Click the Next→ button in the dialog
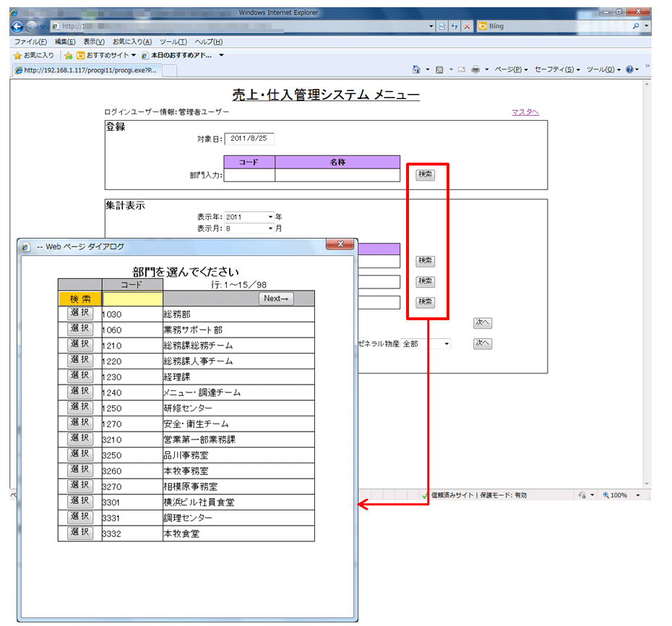 coord(276,299)
